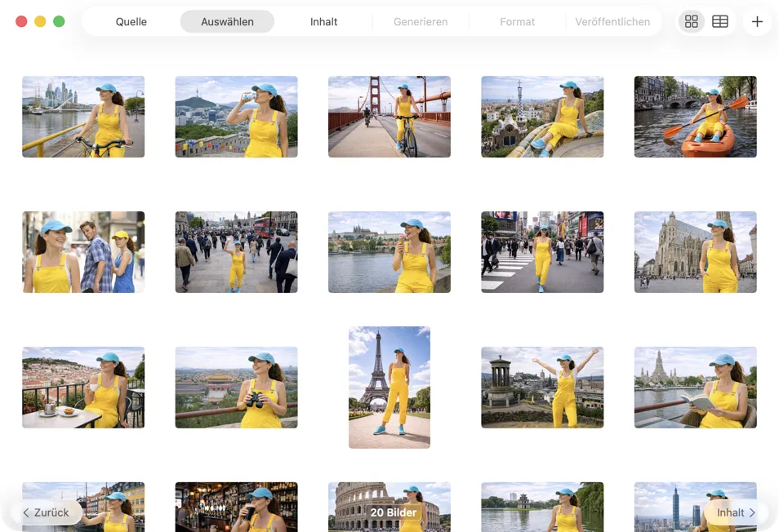This screenshot has height=532, width=779.
Task: Switch to grid view icon
Action: coord(692,22)
